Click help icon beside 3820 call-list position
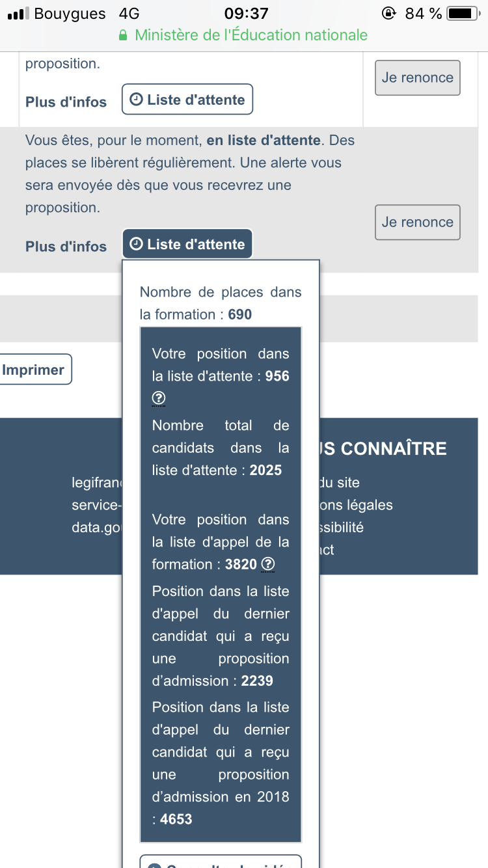The height and width of the screenshot is (868, 488). 267,564
